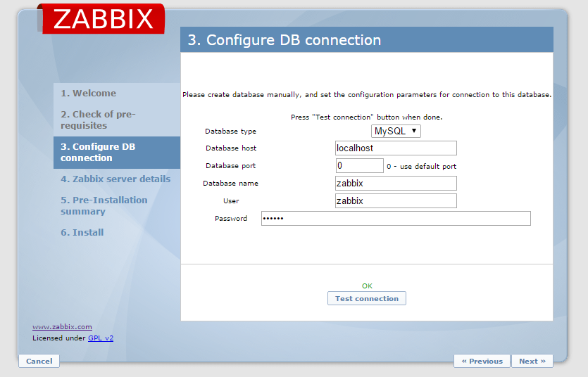Cancel the installation wizard
The height and width of the screenshot is (377, 588).
tap(39, 361)
